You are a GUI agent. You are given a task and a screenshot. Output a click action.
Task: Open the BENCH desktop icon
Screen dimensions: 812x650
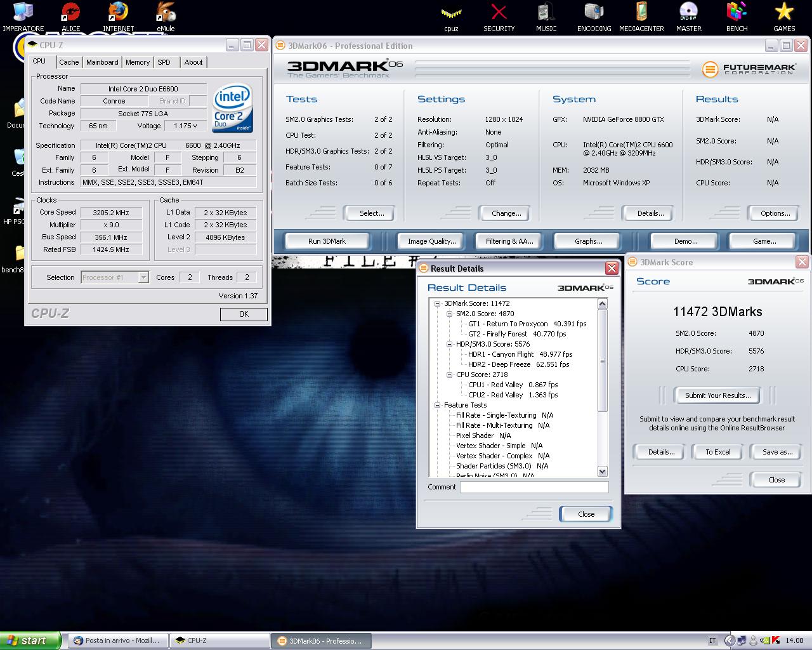point(737,16)
